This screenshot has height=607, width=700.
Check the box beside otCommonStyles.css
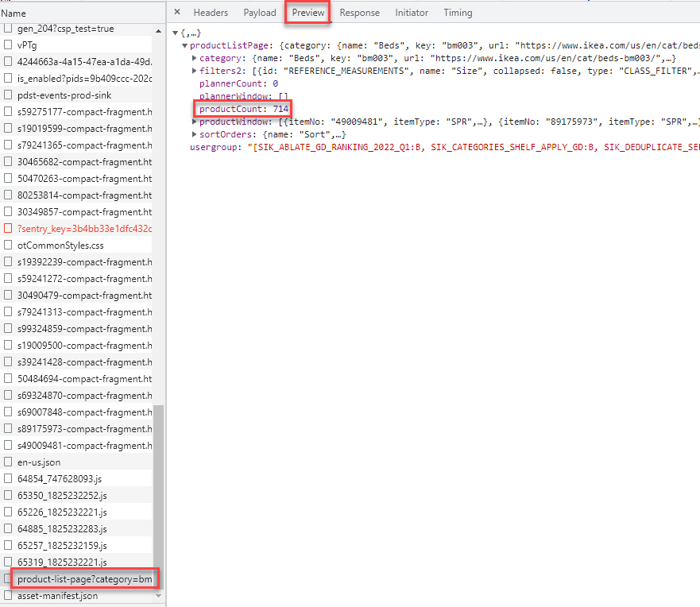(x=9, y=246)
